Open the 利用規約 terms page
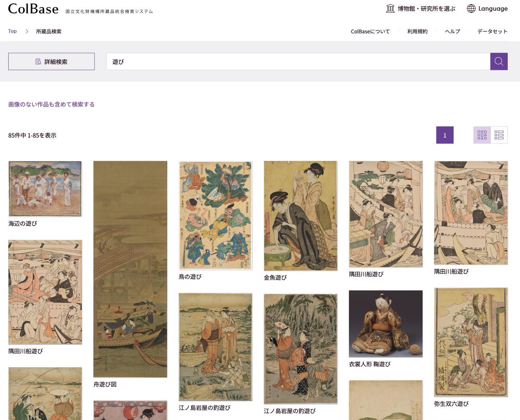Screen dimensions: 520x420 (x=417, y=31)
